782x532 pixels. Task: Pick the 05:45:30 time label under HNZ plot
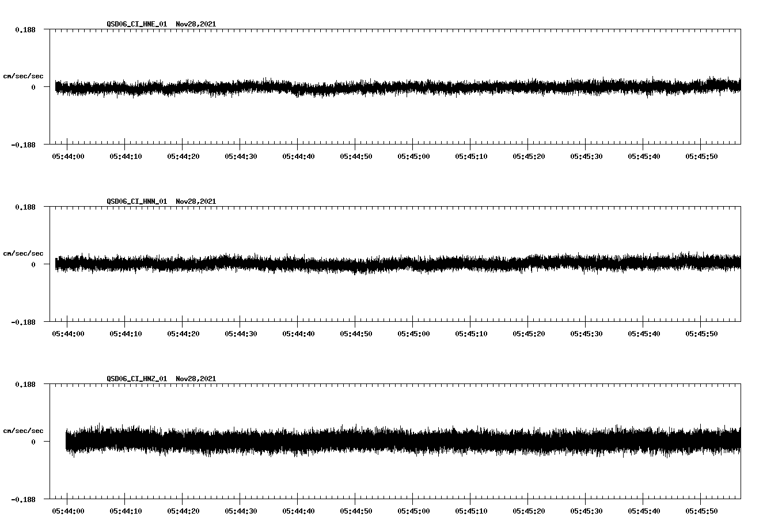(x=586, y=511)
